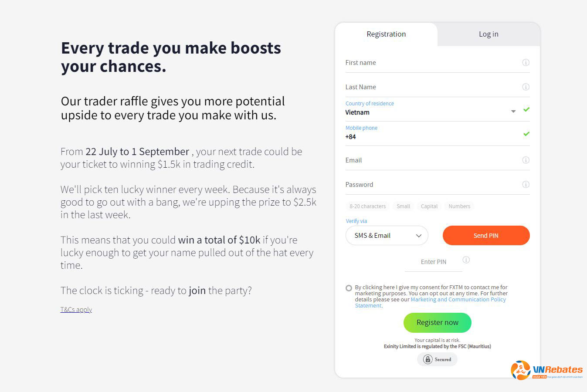Expand the Country of residence dropdown arrow

coord(513,112)
